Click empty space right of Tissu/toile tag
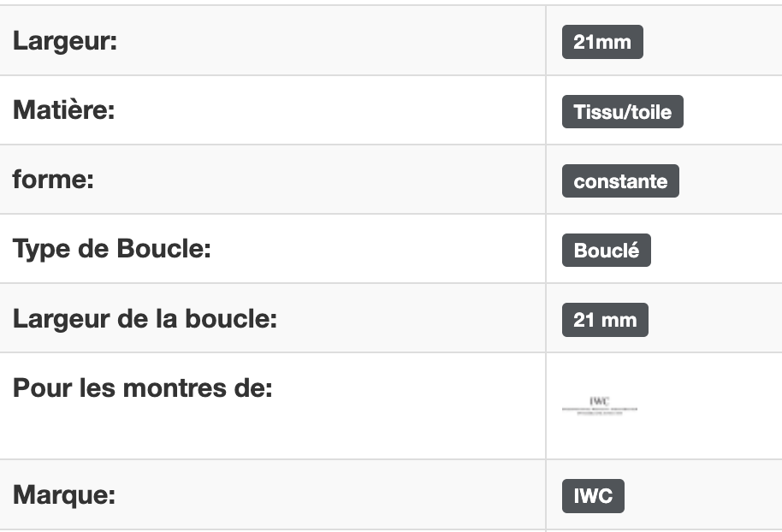The image size is (782, 532). pyautogui.click(x=733, y=112)
